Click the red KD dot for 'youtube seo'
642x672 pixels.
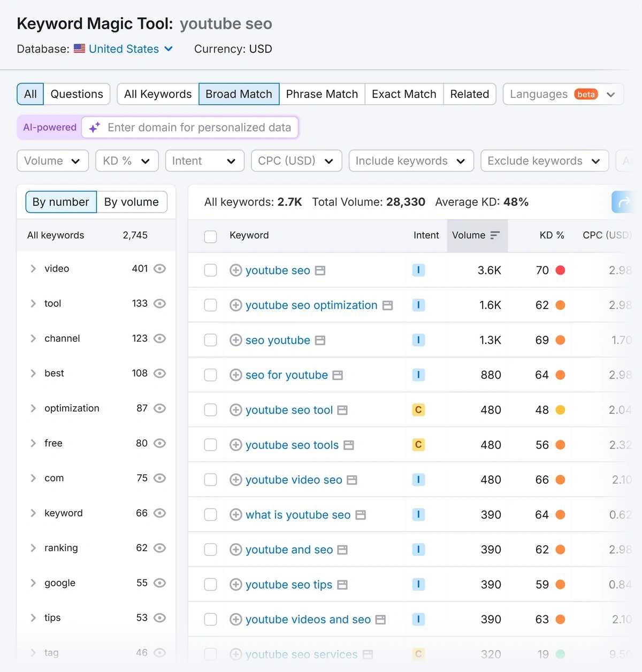pos(561,270)
